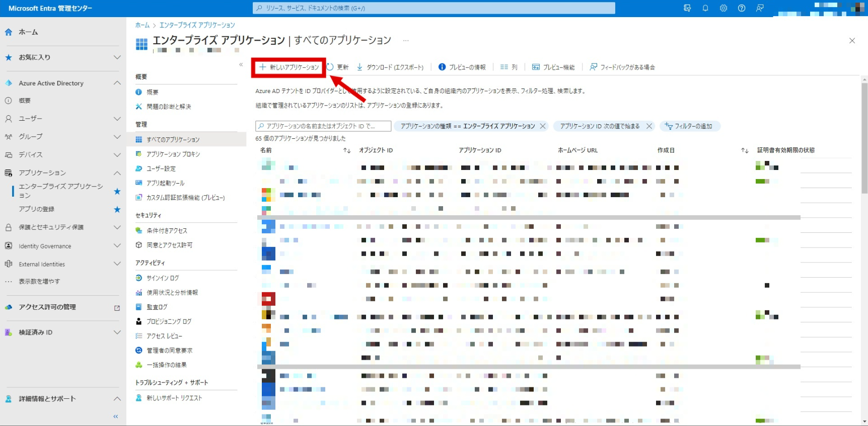868x426 pixels.
Task: Click the ホーム home icon in sidebar
Action: [x=9, y=32]
